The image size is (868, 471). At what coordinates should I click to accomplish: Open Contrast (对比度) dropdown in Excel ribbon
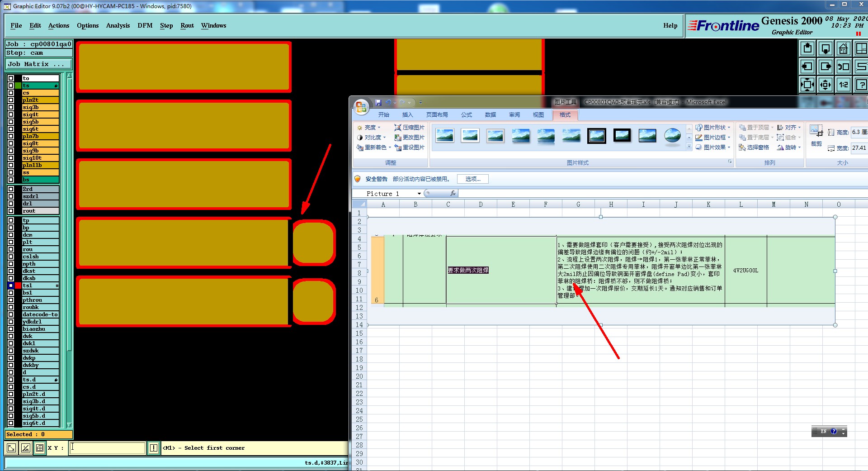point(372,138)
